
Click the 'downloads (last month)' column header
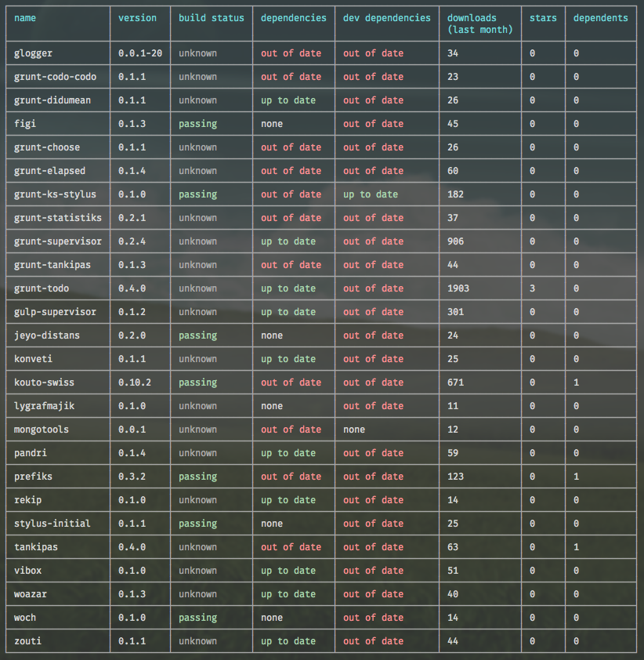pyautogui.click(x=480, y=24)
